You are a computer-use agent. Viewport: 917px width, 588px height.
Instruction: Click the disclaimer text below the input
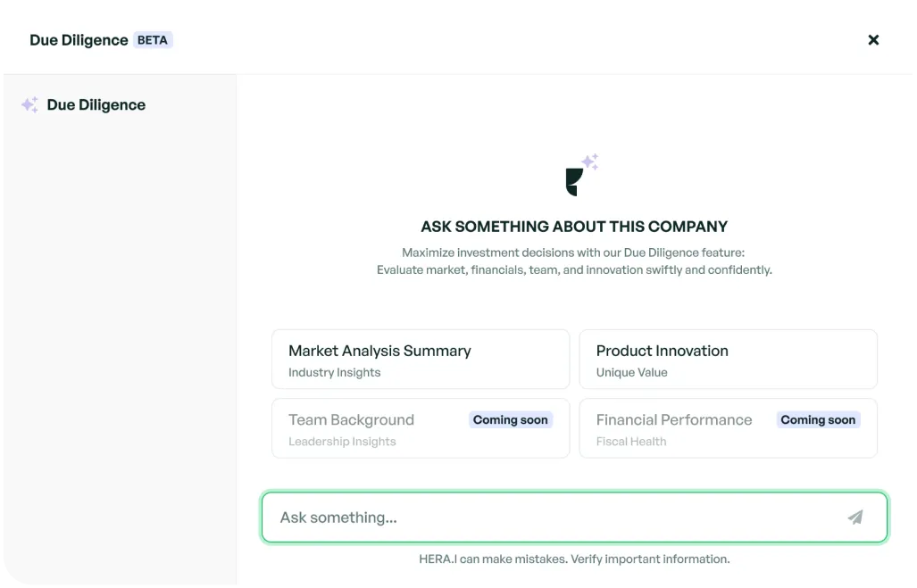coord(574,559)
